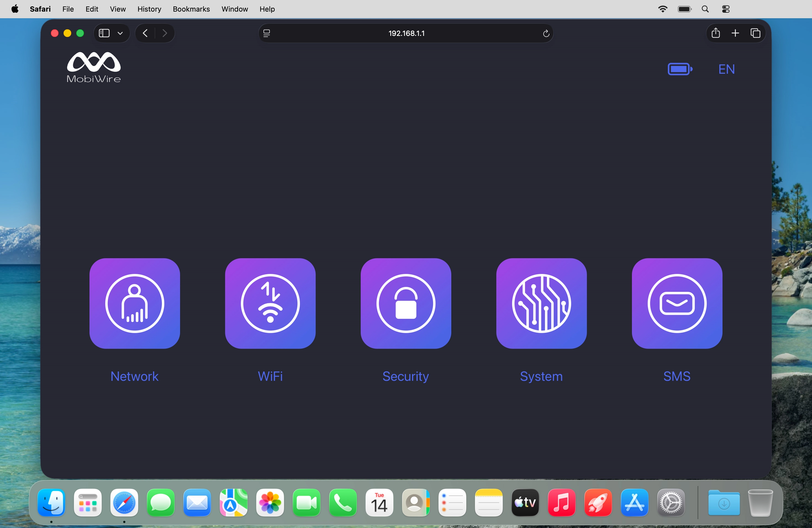Open the EN language selector
The width and height of the screenshot is (812, 528).
pos(726,69)
